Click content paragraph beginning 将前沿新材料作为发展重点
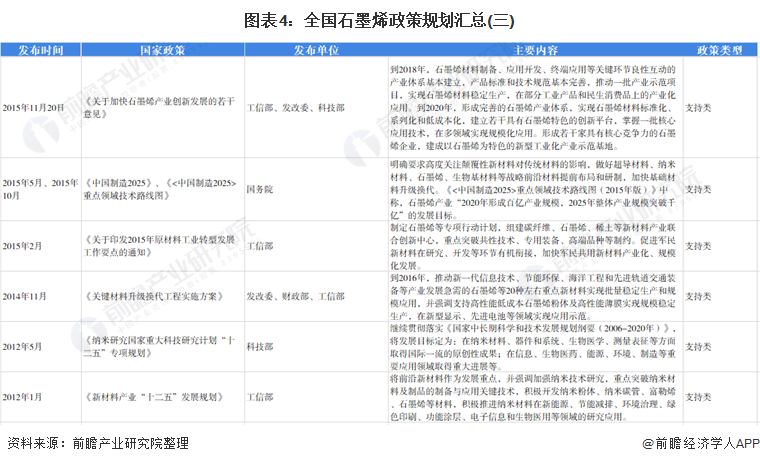 click(x=533, y=398)
